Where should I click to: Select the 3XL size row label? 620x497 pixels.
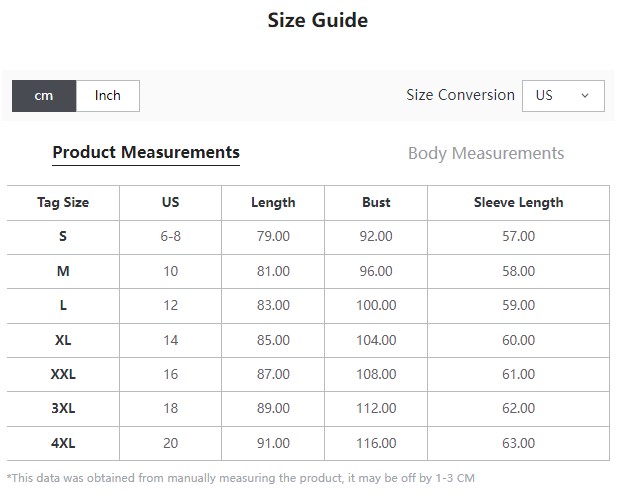63,408
